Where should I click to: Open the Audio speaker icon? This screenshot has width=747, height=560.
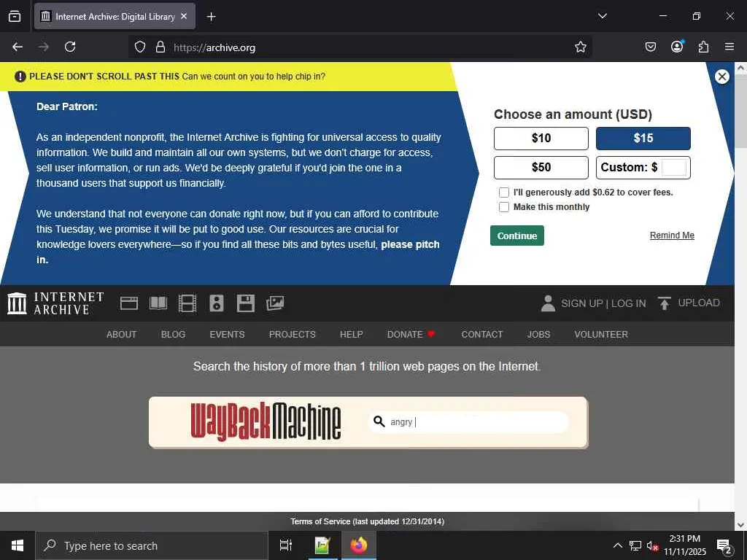[x=216, y=303]
